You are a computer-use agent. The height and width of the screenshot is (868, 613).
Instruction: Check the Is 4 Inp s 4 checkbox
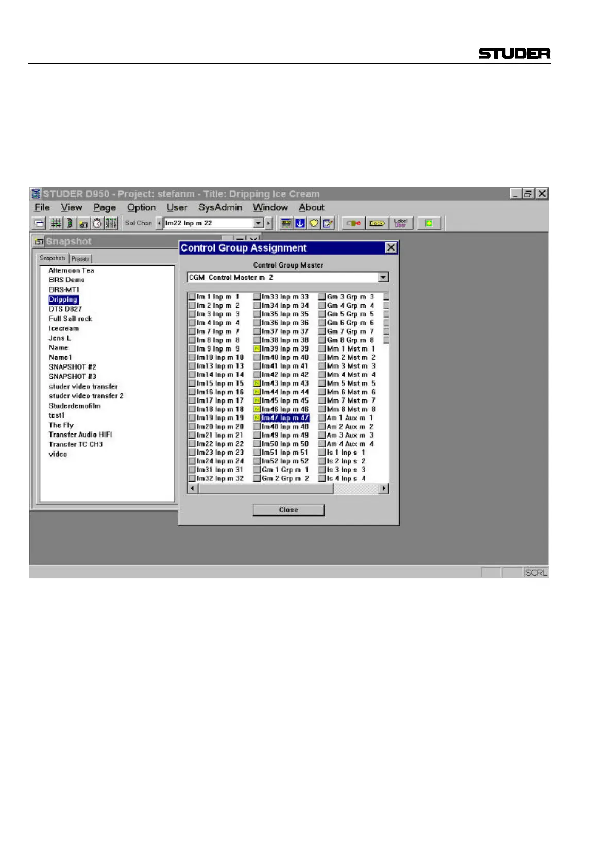[x=322, y=478]
